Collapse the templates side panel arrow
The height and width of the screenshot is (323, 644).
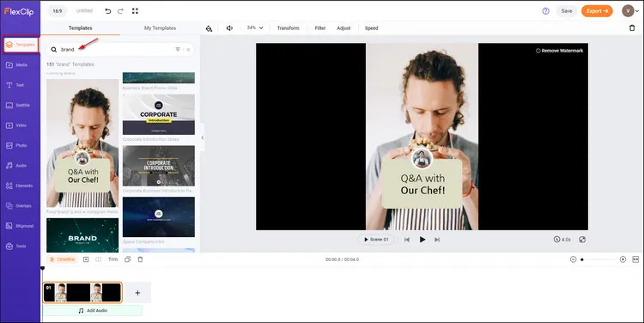coord(203,137)
